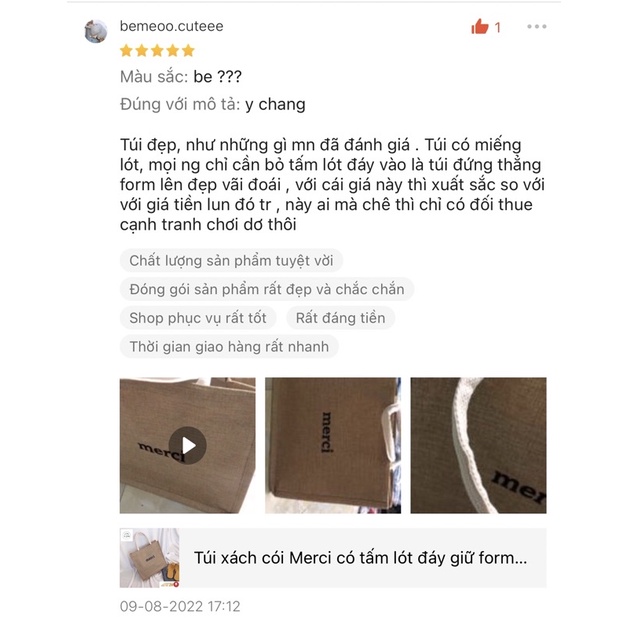
Task: Click the review timestamp 09-08-2022 17:12
Action: (180, 606)
